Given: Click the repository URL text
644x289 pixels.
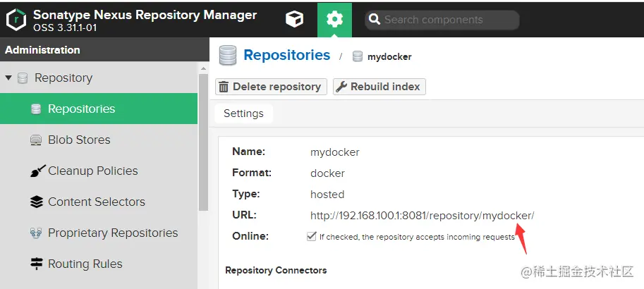Looking at the screenshot, I should [423, 216].
